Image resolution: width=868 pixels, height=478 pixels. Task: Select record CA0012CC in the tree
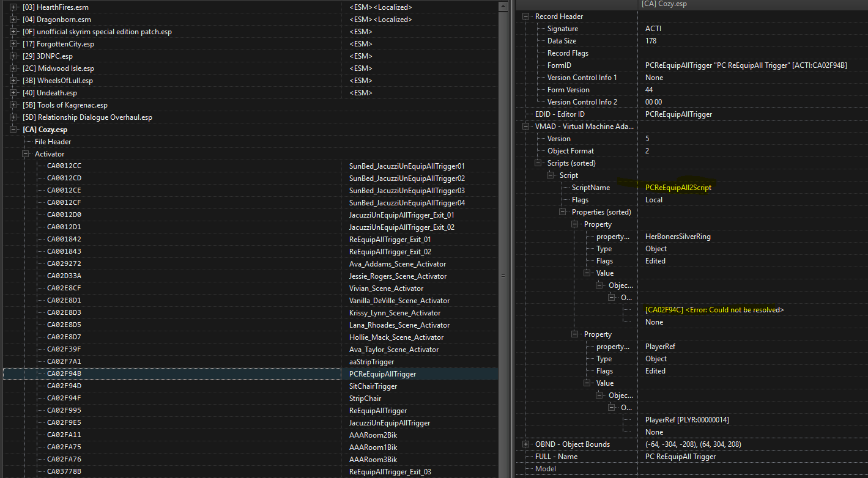click(x=64, y=166)
